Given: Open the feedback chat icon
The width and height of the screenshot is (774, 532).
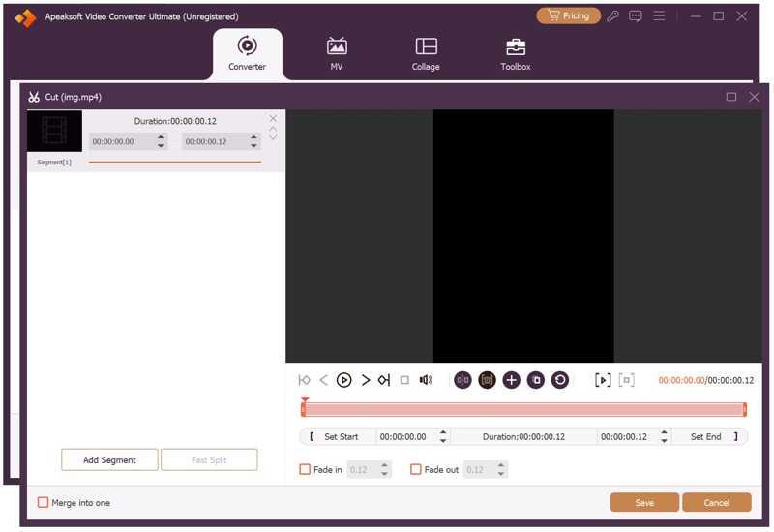Looking at the screenshot, I should (636, 16).
